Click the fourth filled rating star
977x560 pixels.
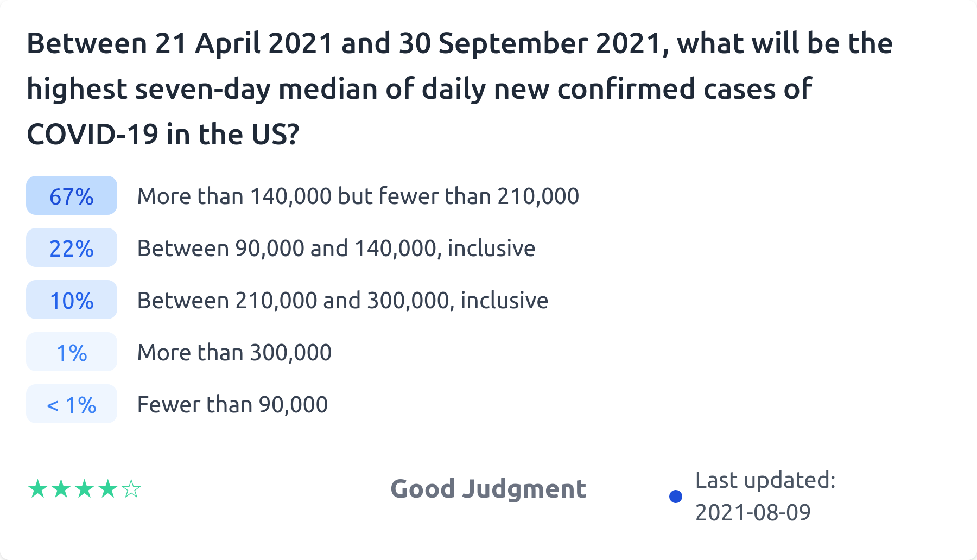107,489
